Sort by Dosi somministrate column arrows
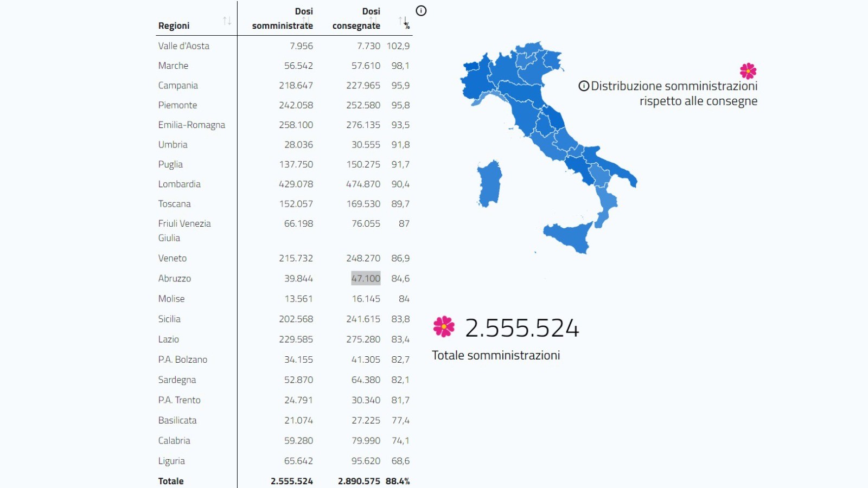This screenshot has width=868, height=488. pyautogui.click(x=306, y=21)
